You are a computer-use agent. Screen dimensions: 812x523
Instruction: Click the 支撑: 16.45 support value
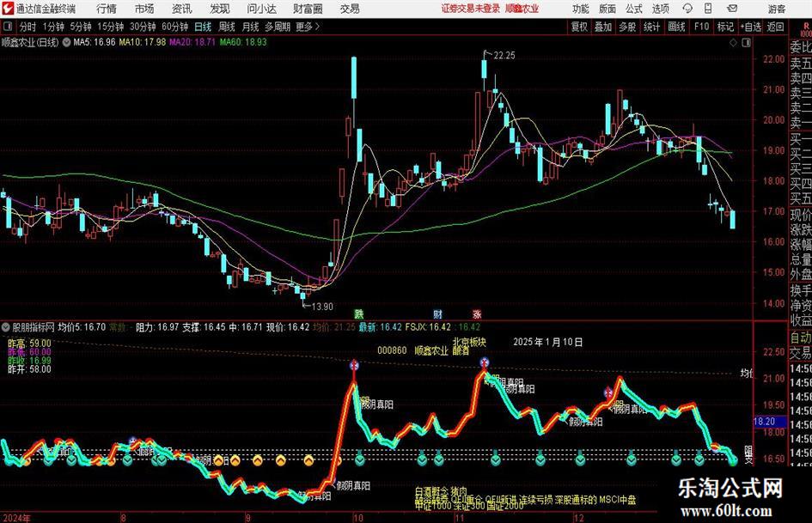(204, 327)
